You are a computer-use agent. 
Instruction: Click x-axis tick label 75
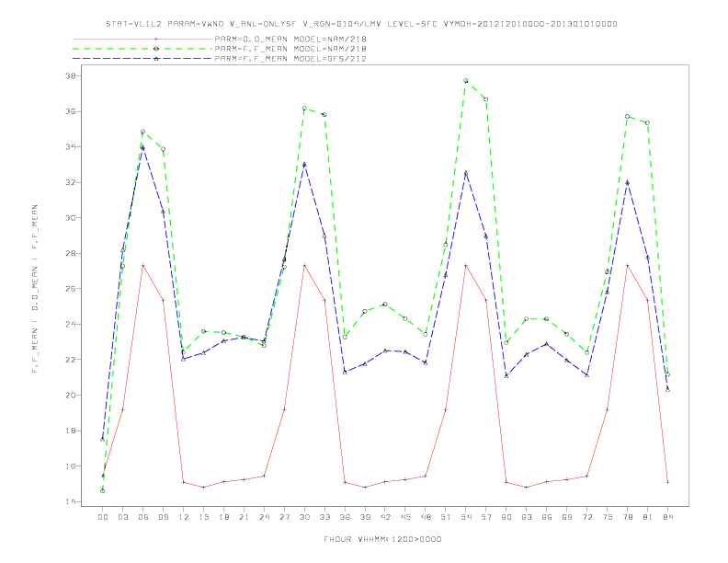[608, 517]
